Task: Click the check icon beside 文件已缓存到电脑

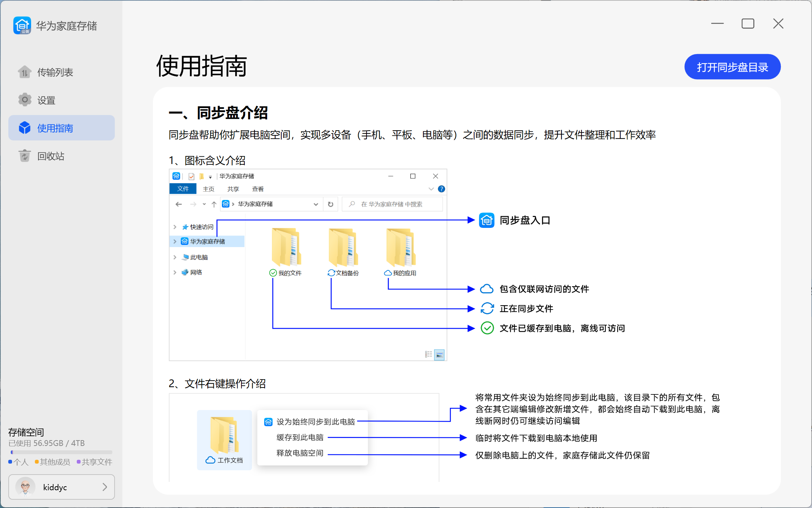Action: (487, 328)
